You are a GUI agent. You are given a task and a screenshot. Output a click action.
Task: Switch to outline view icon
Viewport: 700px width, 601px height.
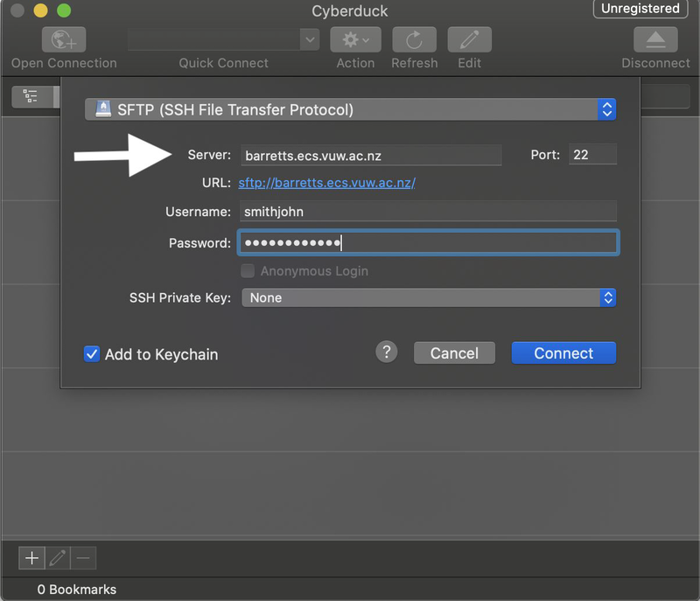click(x=31, y=96)
